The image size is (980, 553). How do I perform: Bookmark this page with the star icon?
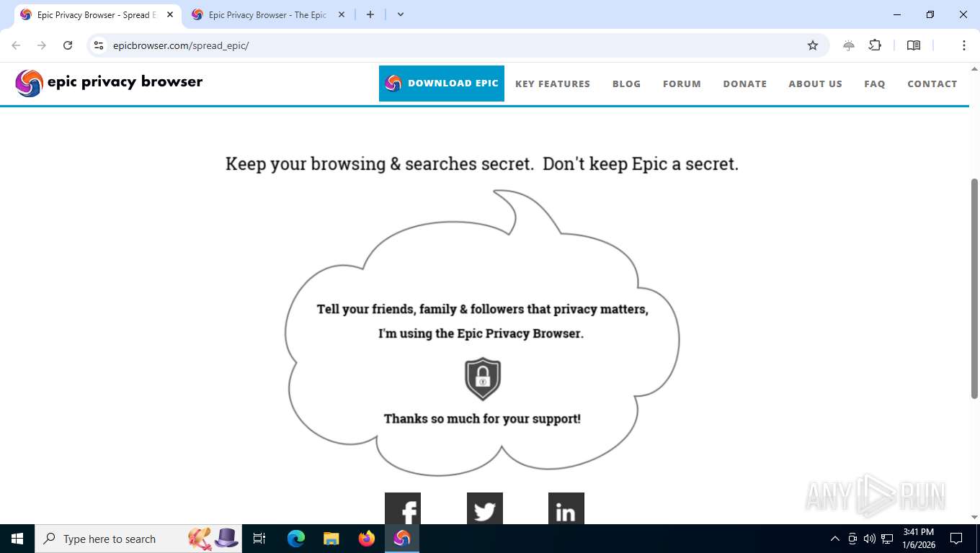point(813,45)
